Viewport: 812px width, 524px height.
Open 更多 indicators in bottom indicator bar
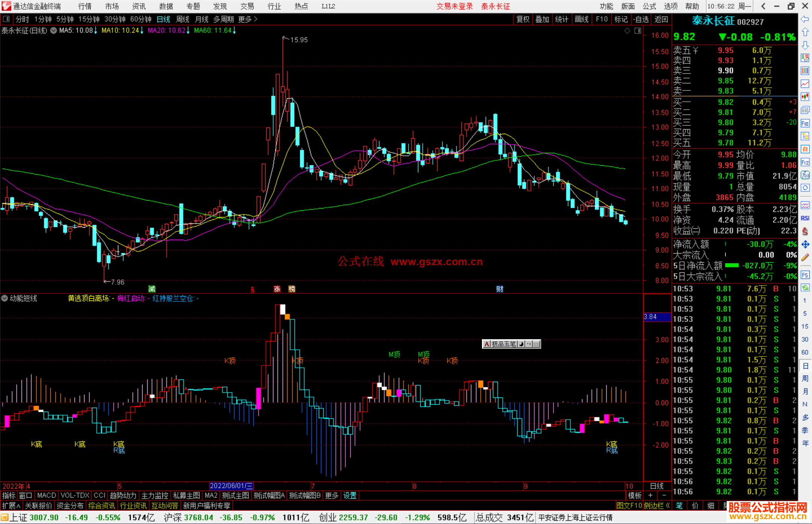click(x=332, y=495)
